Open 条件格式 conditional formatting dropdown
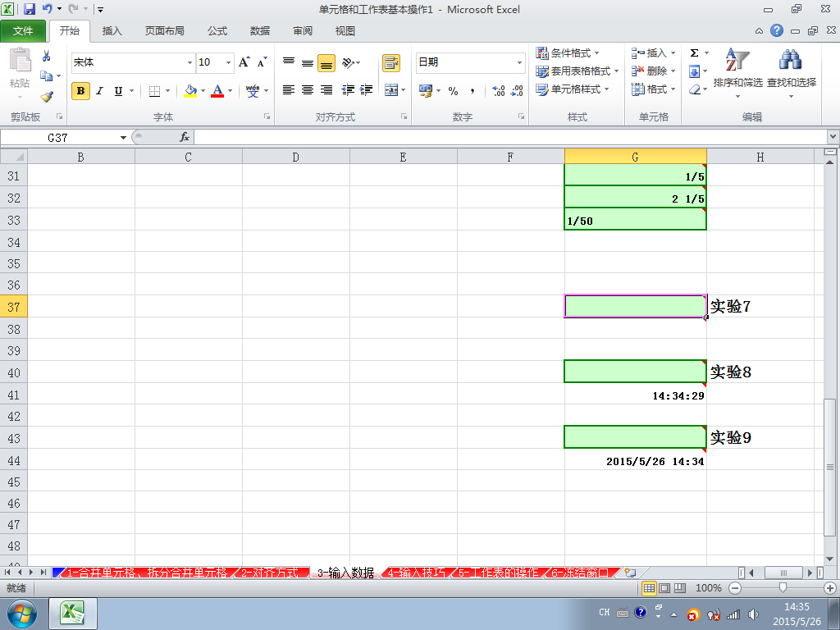840x630 pixels. (568, 52)
